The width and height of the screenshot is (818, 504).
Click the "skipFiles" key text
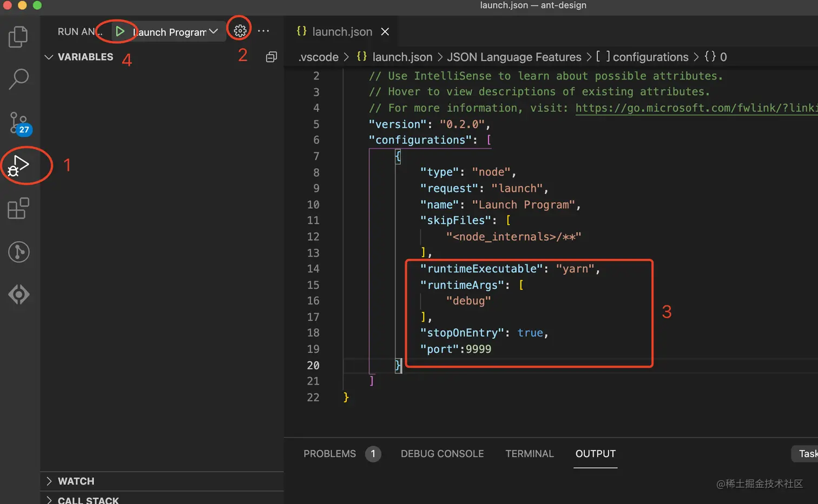456,221
